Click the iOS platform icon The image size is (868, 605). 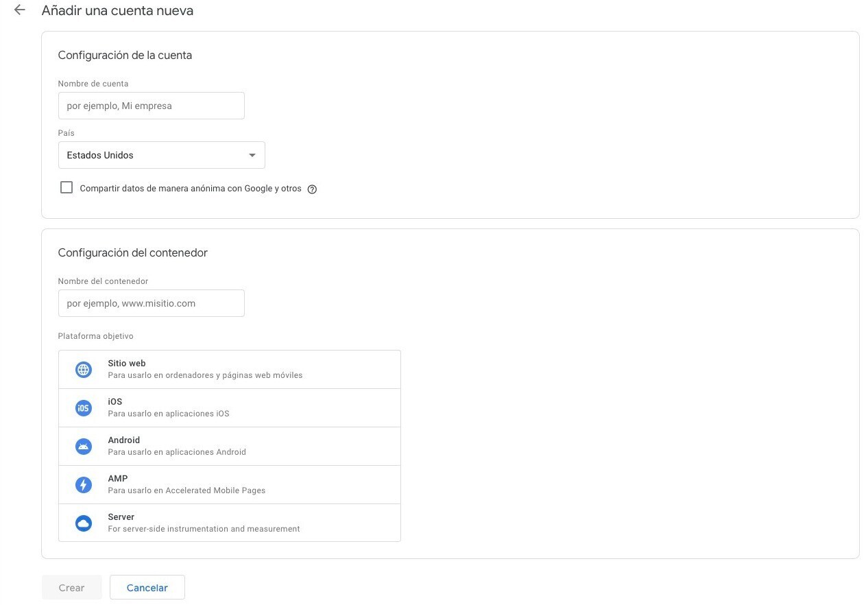click(84, 408)
